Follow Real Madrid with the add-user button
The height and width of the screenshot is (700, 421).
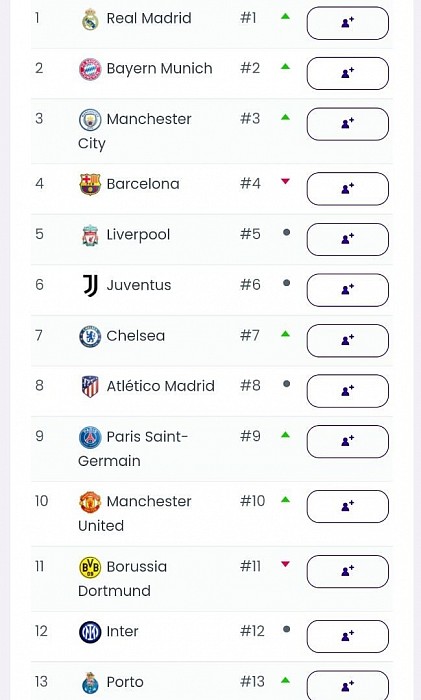pos(347,23)
